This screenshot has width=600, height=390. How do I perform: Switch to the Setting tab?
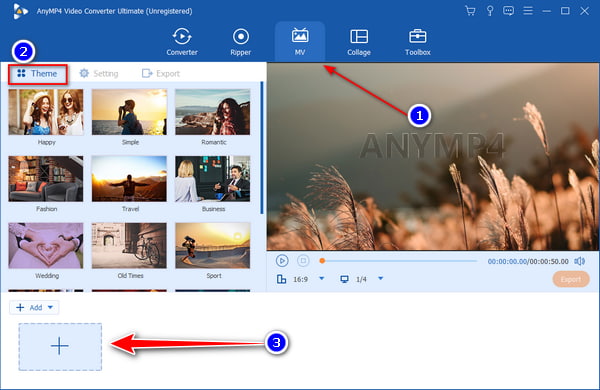pos(99,73)
